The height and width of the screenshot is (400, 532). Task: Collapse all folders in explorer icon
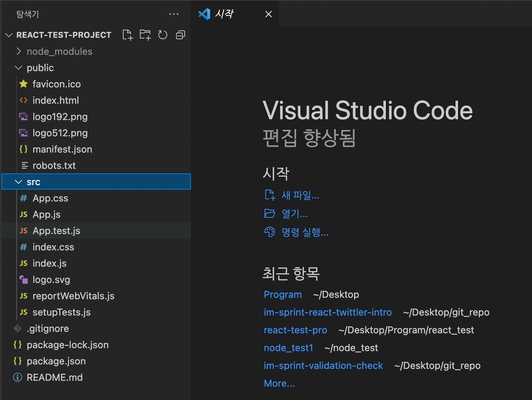pyautogui.click(x=181, y=35)
